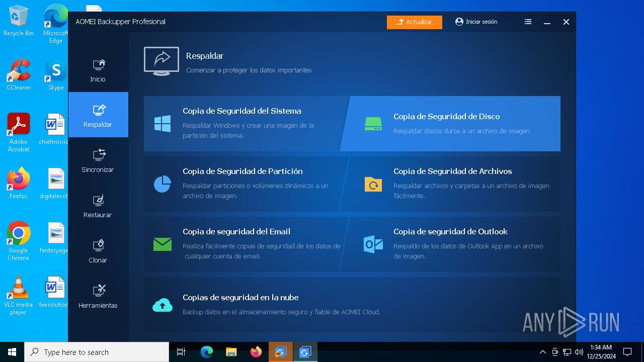This screenshot has height=362, width=644.
Task: Open the Herramientas sidebar section
Action: tap(98, 296)
